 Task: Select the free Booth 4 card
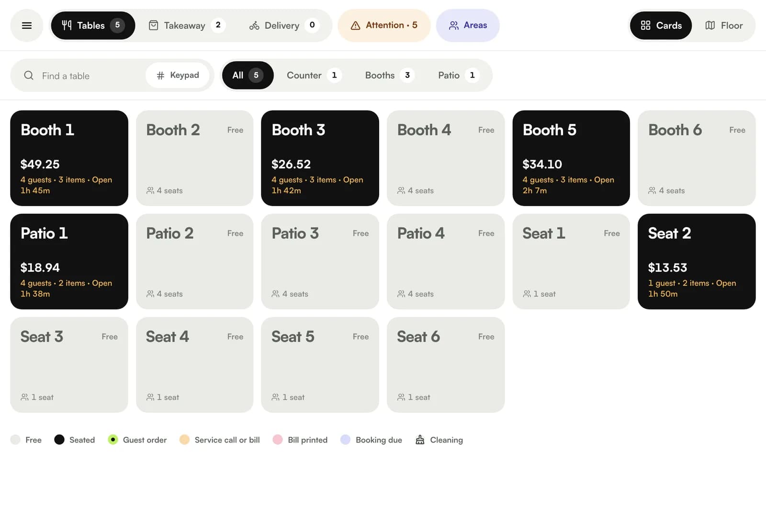coord(446,158)
